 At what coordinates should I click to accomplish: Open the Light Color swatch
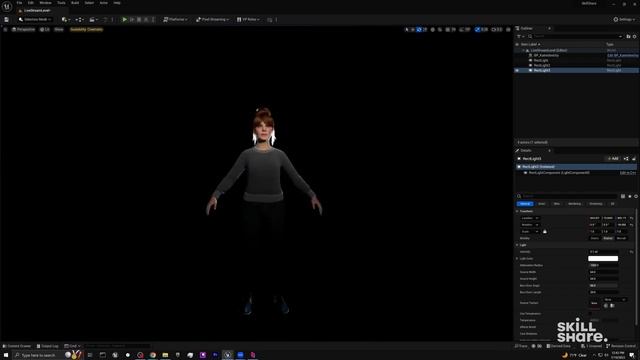(x=603, y=259)
